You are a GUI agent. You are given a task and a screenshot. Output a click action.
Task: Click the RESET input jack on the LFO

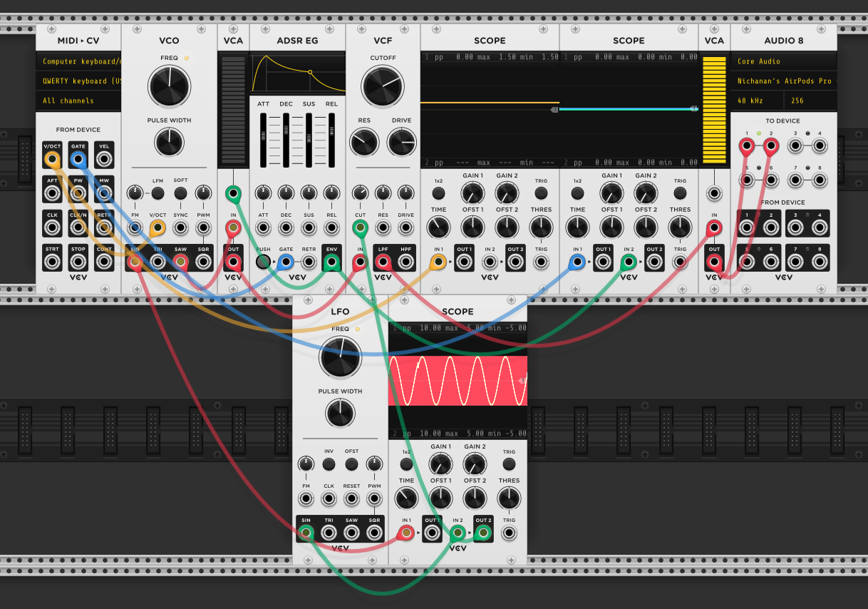(352, 498)
